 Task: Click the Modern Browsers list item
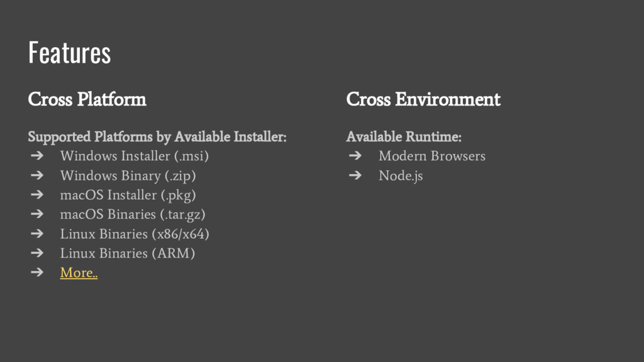[432, 156]
